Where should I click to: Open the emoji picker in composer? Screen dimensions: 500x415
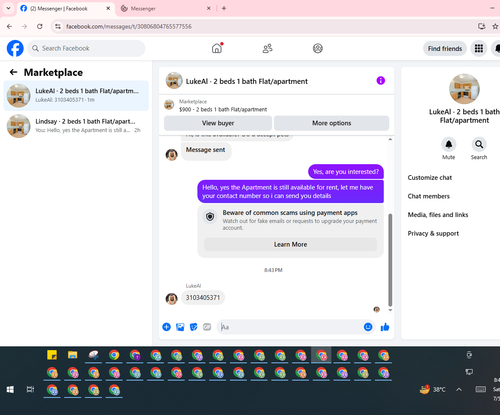(x=368, y=327)
